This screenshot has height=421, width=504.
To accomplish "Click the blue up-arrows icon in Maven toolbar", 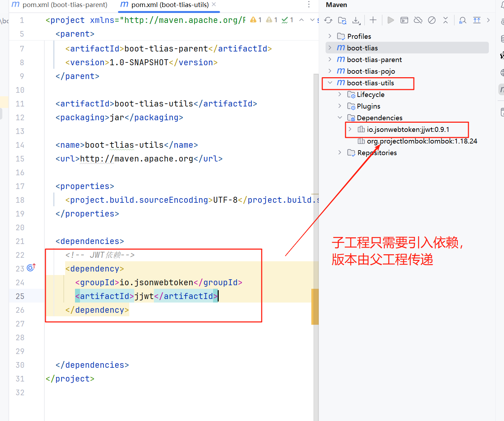I will pyautogui.click(x=477, y=20).
